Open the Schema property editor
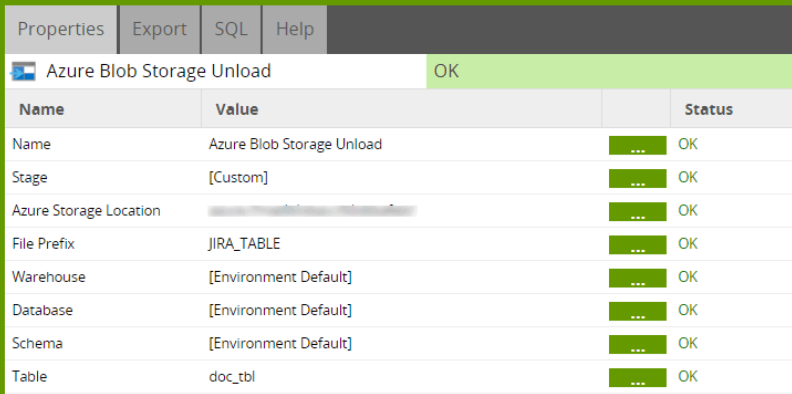The width and height of the screenshot is (792, 394). tap(637, 344)
